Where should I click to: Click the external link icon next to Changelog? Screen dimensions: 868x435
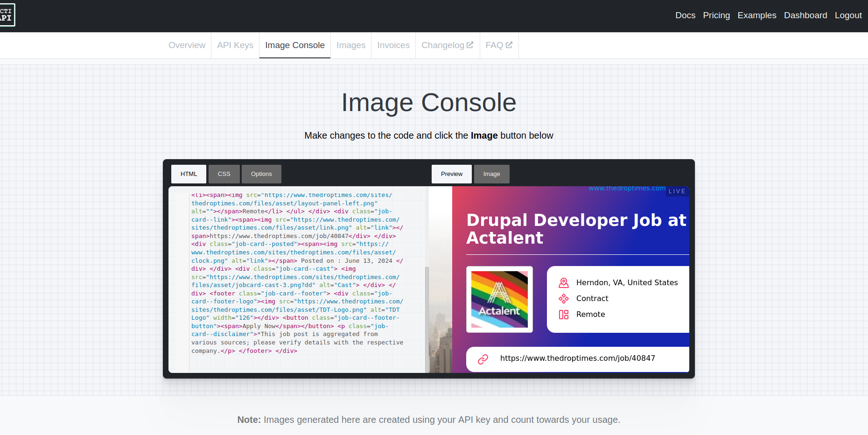pyautogui.click(x=470, y=45)
